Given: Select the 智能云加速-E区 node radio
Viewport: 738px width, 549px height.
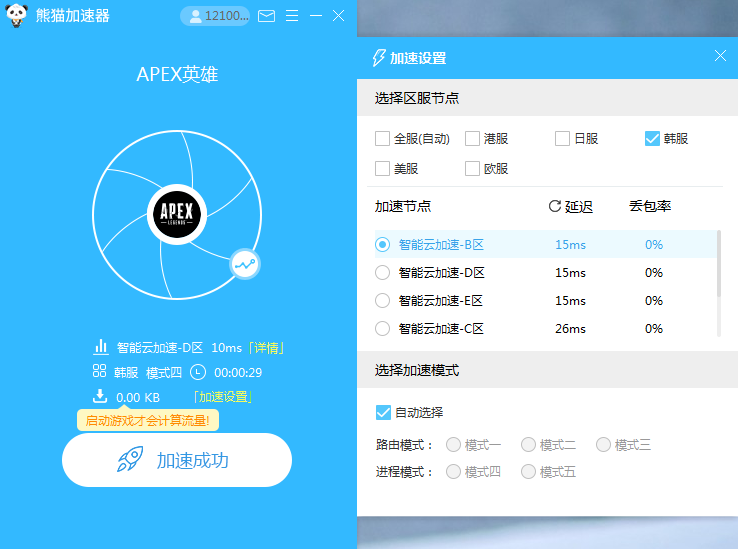Looking at the screenshot, I should pyautogui.click(x=382, y=300).
